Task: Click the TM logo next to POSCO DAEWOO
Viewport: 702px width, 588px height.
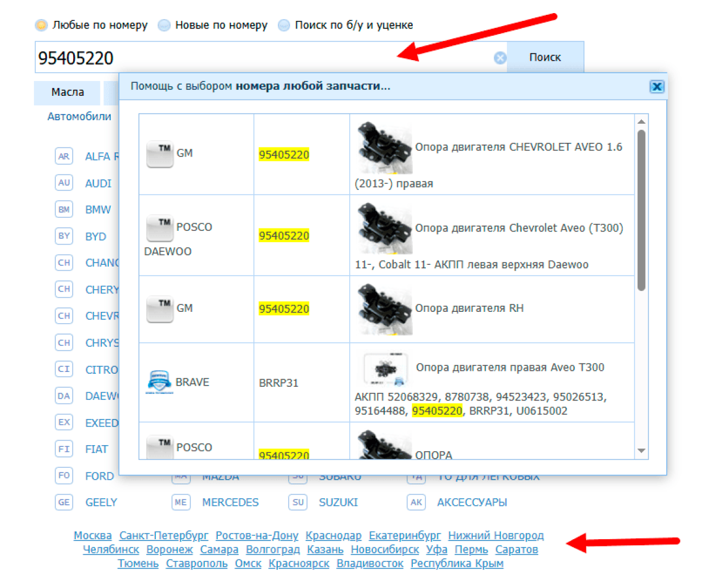Action: [160, 229]
